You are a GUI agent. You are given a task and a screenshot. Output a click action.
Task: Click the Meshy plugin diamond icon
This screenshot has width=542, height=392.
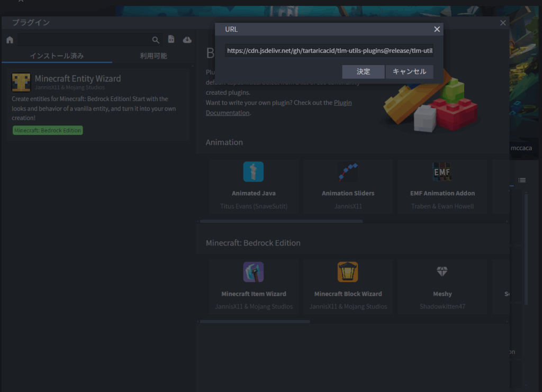click(442, 272)
